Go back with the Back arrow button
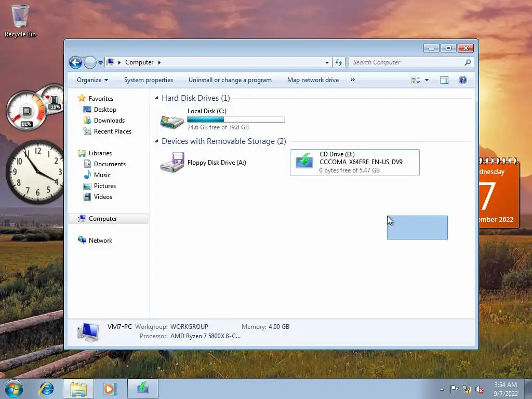 pos(75,62)
